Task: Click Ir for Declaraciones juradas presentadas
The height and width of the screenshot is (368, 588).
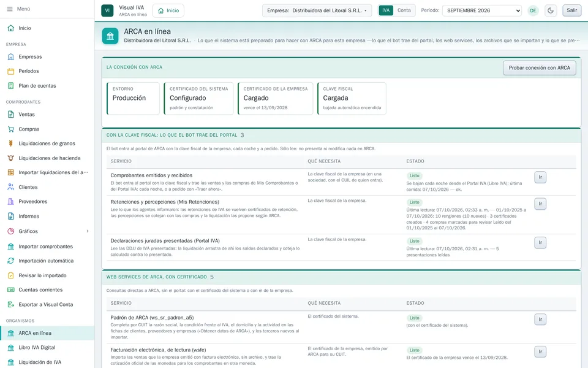Action: 540,243
